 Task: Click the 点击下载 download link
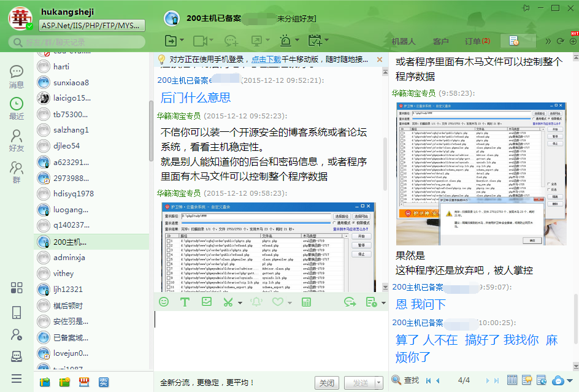[x=266, y=60]
